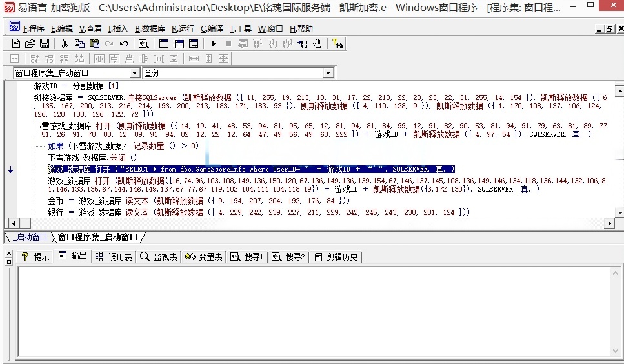Select the 提示 panel tab

(36, 257)
